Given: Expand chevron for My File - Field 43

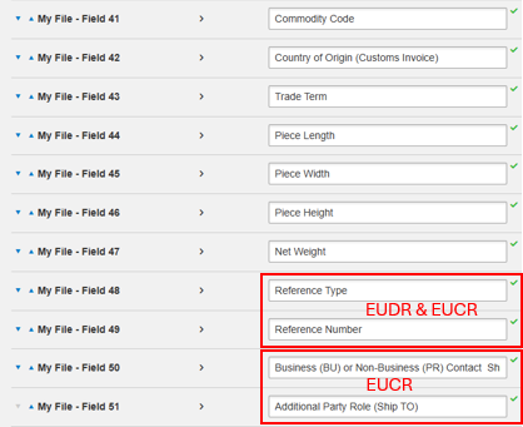Looking at the screenshot, I should point(201,96).
